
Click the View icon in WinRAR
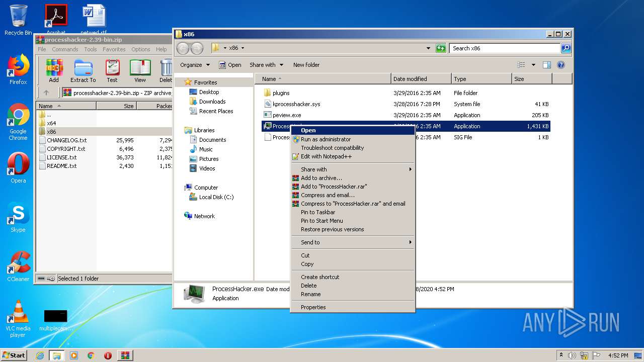tap(140, 71)
